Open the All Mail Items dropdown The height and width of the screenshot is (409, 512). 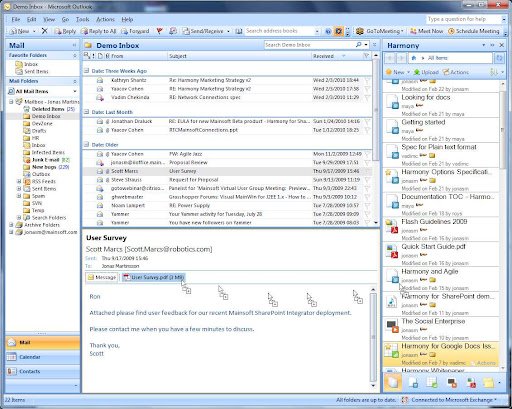(75, 91)
